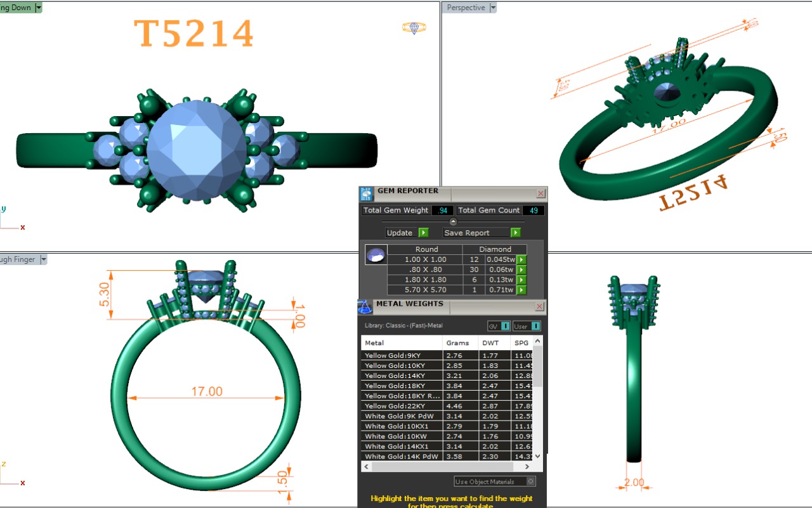Image resolution: width=812 pixels, height=508 pixels.
Task: Enable Use Object Materials option
Action: pos(531,481)
